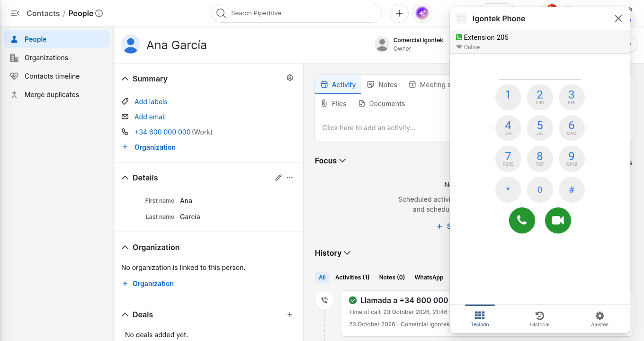Open the Details more options ellipsis
The width and height of the screenshot is (644, 341).
pos(290,178)
